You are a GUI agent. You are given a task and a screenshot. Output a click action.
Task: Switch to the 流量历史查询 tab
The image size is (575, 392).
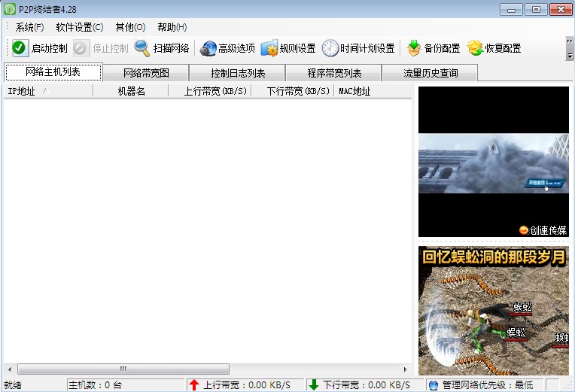click(430, 73)
